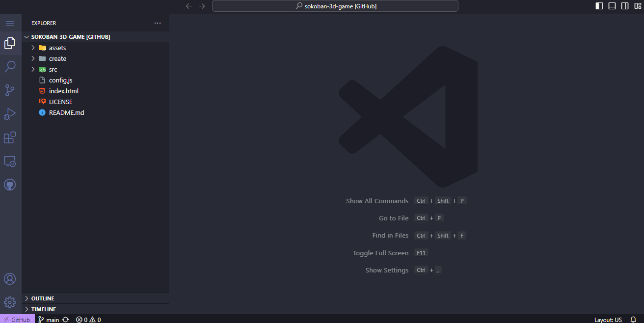Open the Manage gear menu
This screenshot has width=644, height=323.
10,302
